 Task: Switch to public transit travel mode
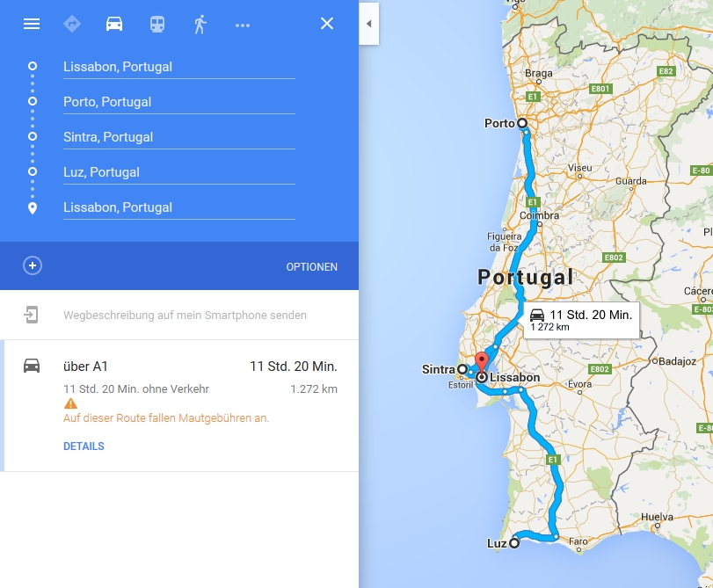(x=157, y=24)
